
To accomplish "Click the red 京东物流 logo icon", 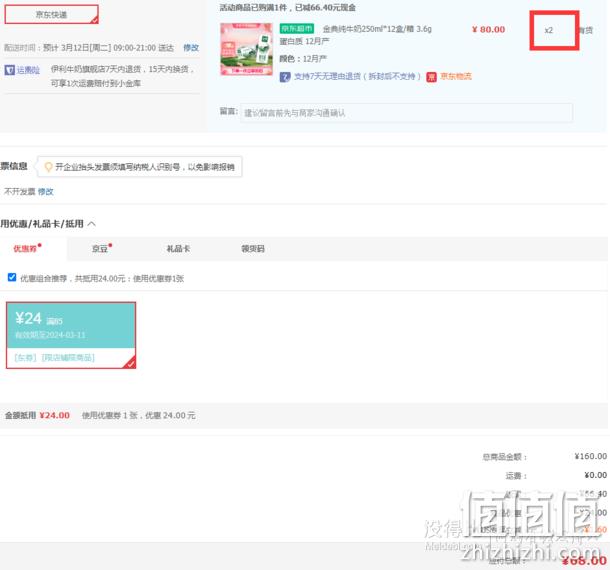I will [431, 77].
